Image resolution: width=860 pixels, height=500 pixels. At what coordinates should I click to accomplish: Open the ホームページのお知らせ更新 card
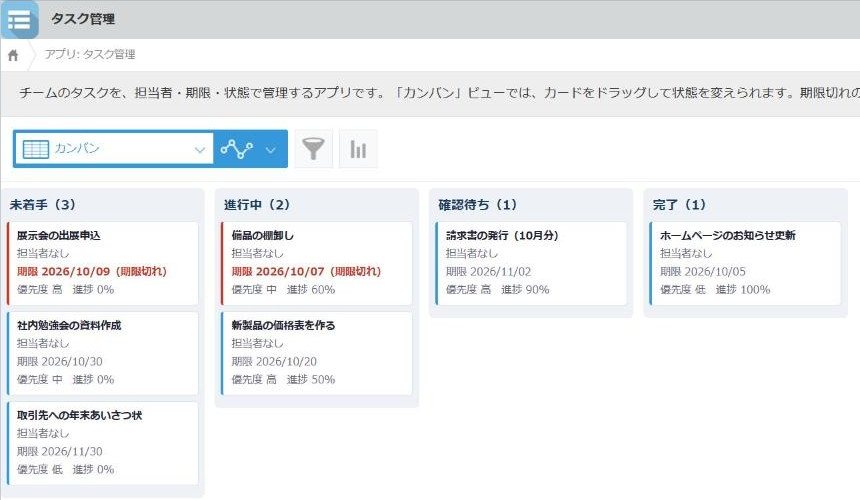click(745, 263)
